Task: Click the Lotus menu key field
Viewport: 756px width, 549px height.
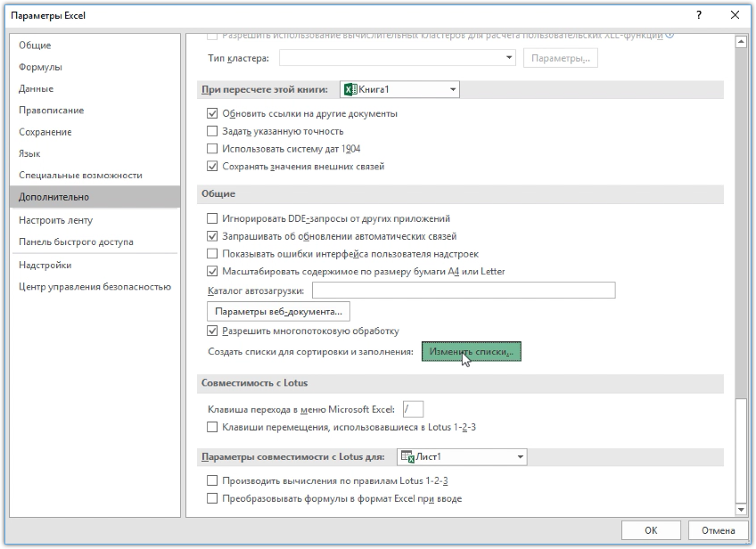Action: (413, 409)
